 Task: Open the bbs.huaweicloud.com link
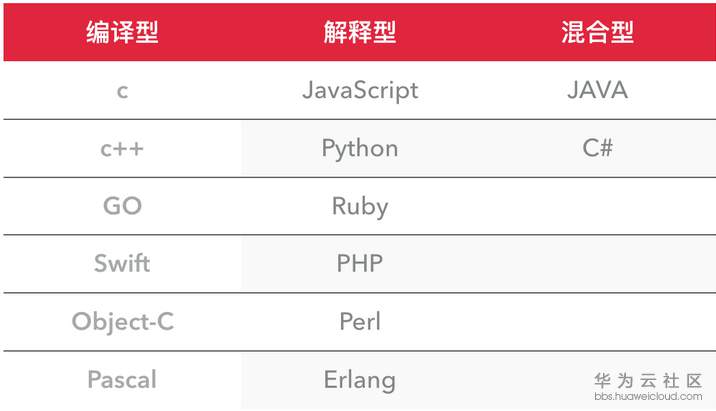pos(648,397)
